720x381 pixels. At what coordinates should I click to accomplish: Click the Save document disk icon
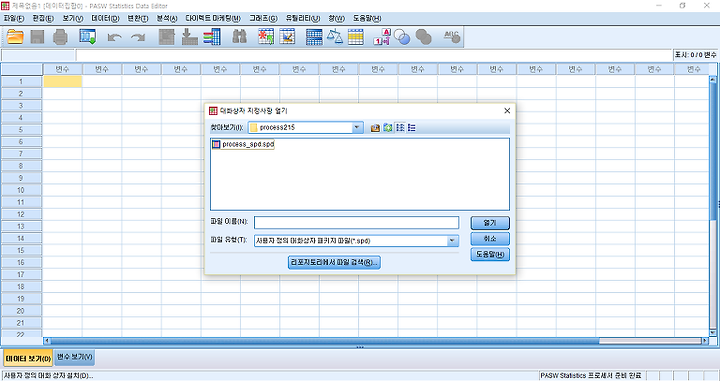38,37
